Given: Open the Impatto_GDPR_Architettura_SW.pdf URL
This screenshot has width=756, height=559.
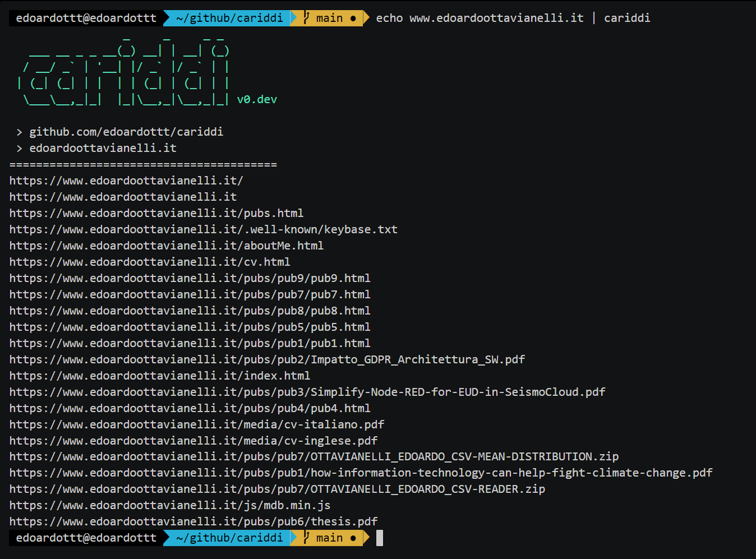Looking at the screenshot, I should [267, 359].
